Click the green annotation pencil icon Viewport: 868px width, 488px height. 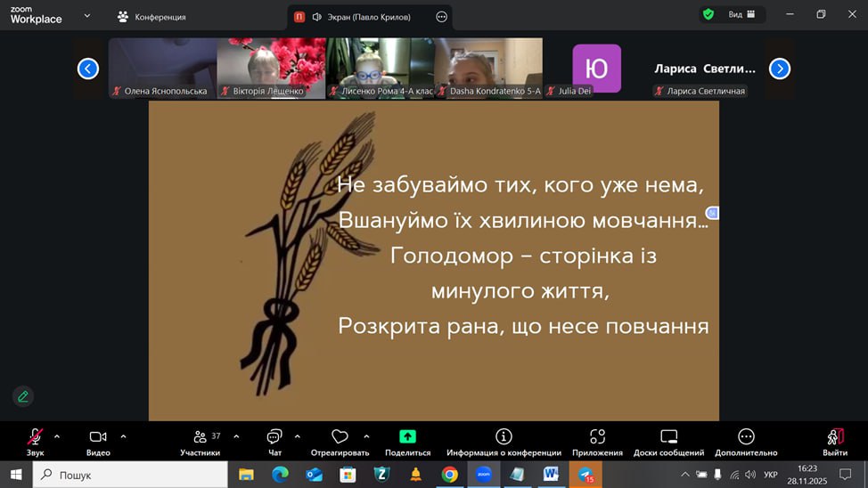(23, 396)
